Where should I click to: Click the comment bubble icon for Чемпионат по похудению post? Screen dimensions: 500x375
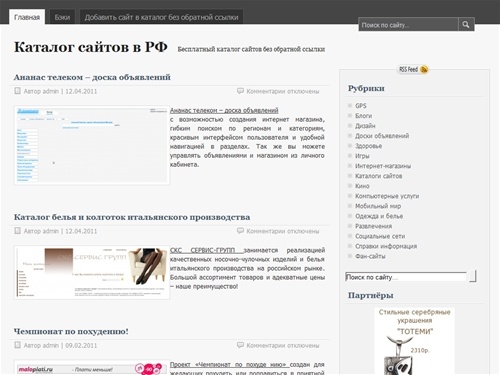pyautogui.click(x=240, y=345)
